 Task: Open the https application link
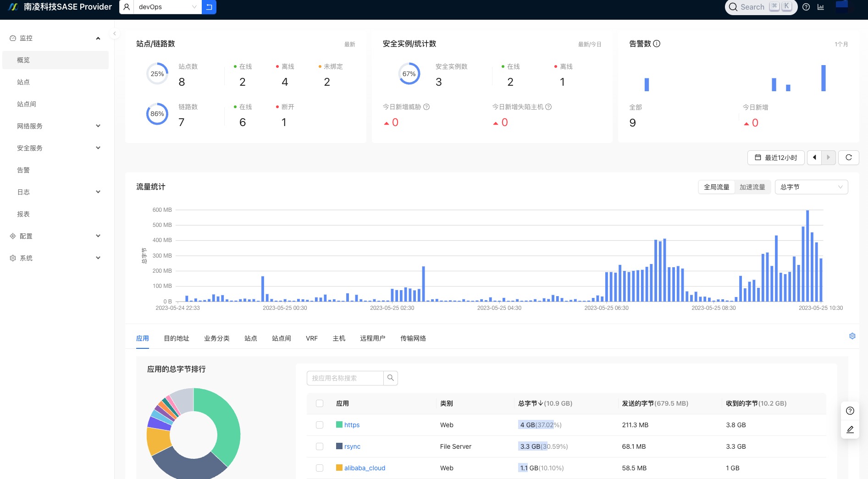pos(352,425)
